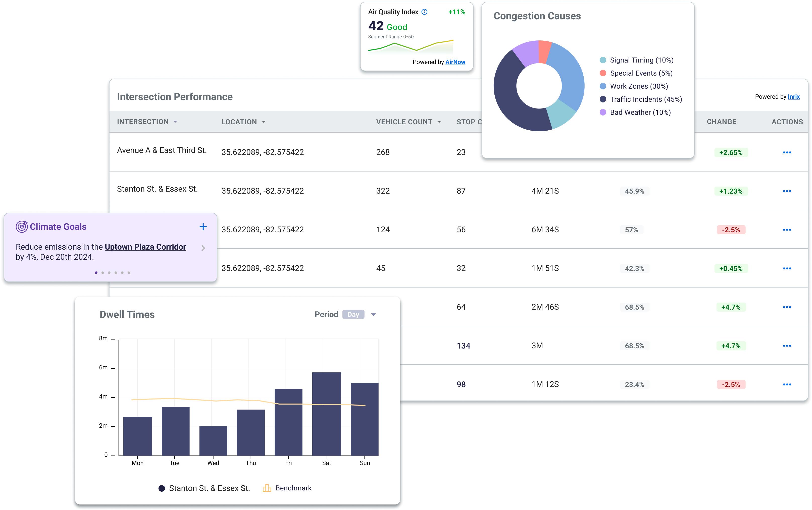Click the Change column header
812x510 pixels.
[721, 122]
